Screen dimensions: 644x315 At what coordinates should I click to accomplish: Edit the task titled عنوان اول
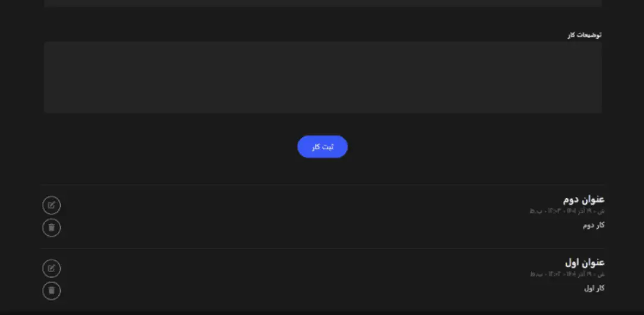click(51, 269)
